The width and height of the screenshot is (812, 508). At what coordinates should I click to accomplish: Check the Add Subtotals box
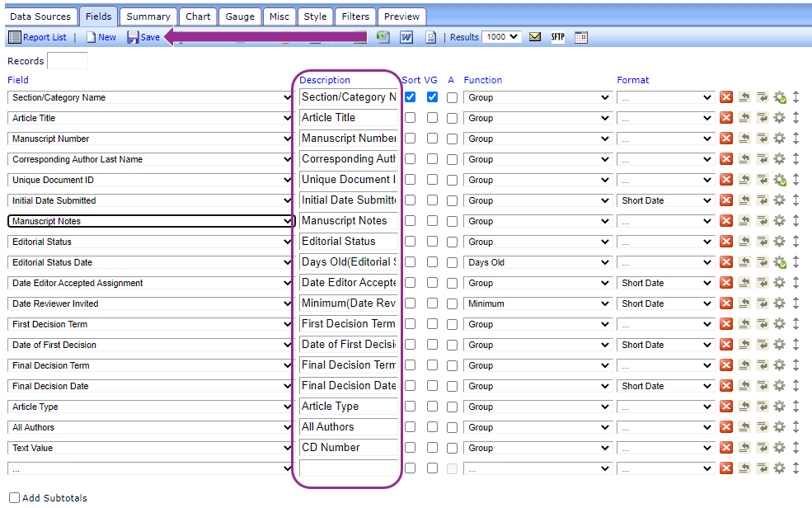(14, 498)
